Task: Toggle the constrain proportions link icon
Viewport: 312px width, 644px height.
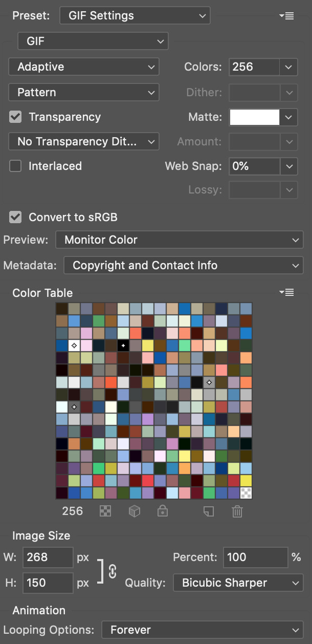Action: pos(113,571)
